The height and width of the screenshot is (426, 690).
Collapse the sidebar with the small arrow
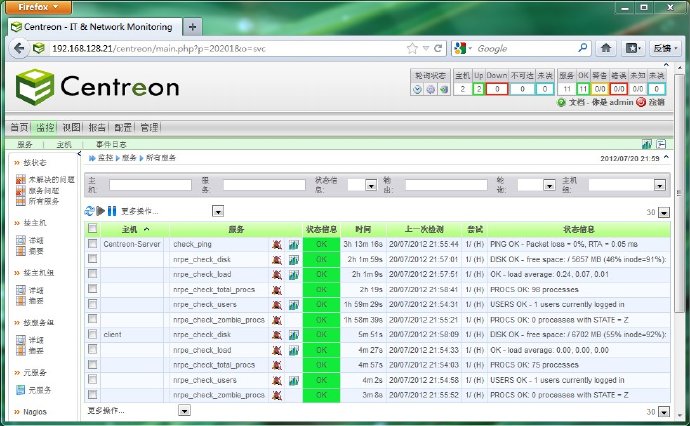click(79, 154)
